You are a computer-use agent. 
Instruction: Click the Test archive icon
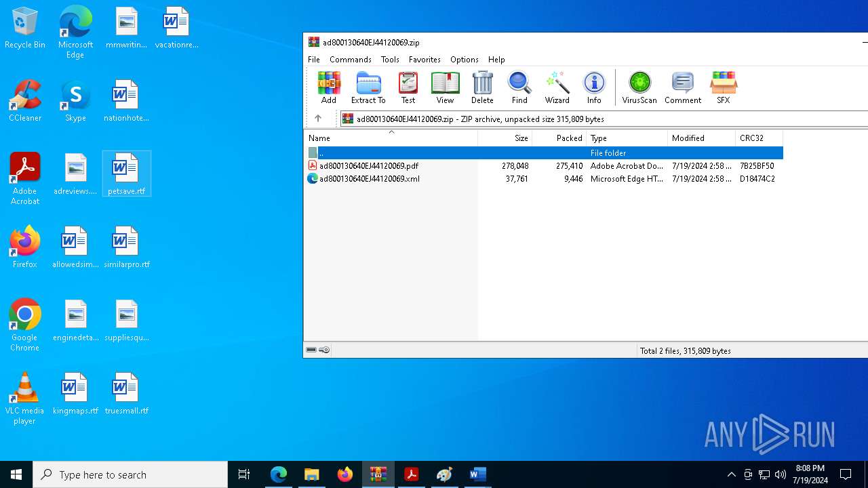(x=408, y=87)
